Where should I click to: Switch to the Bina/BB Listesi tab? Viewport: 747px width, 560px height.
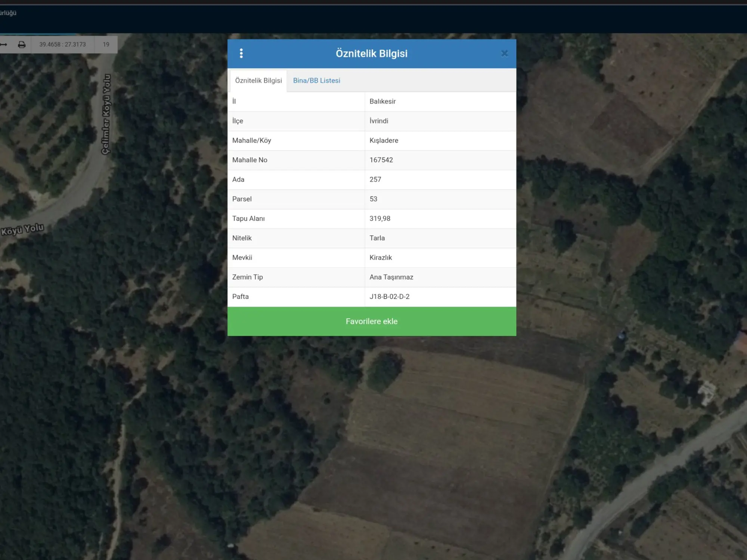[317, 80]
